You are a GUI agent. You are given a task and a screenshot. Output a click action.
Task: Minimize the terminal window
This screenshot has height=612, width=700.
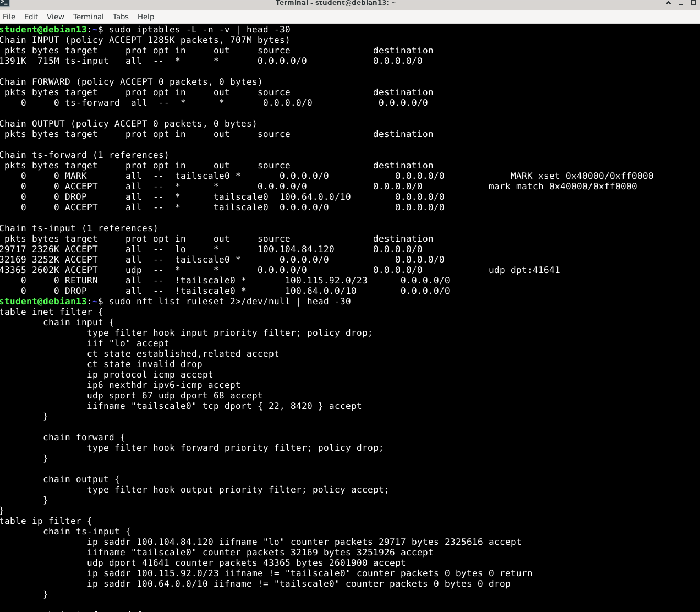coord(681,3)
